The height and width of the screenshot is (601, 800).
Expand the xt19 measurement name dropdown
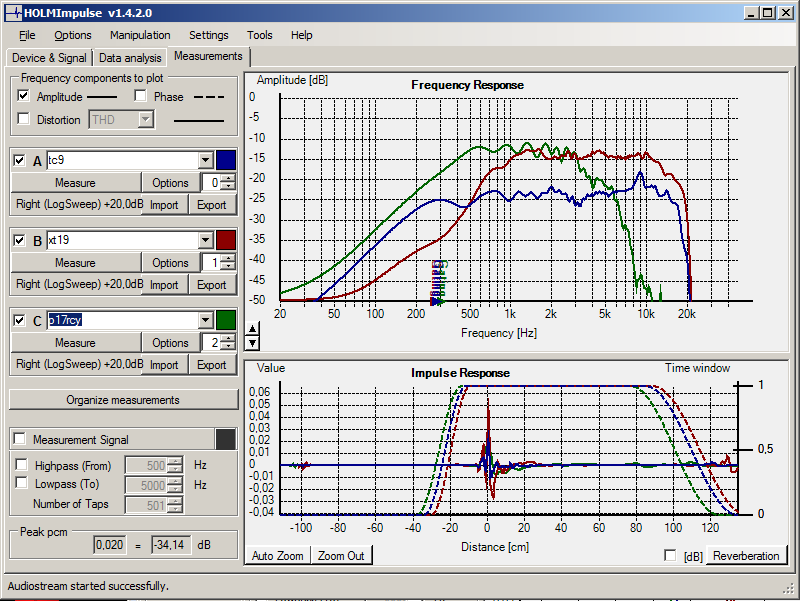(206, 240)
